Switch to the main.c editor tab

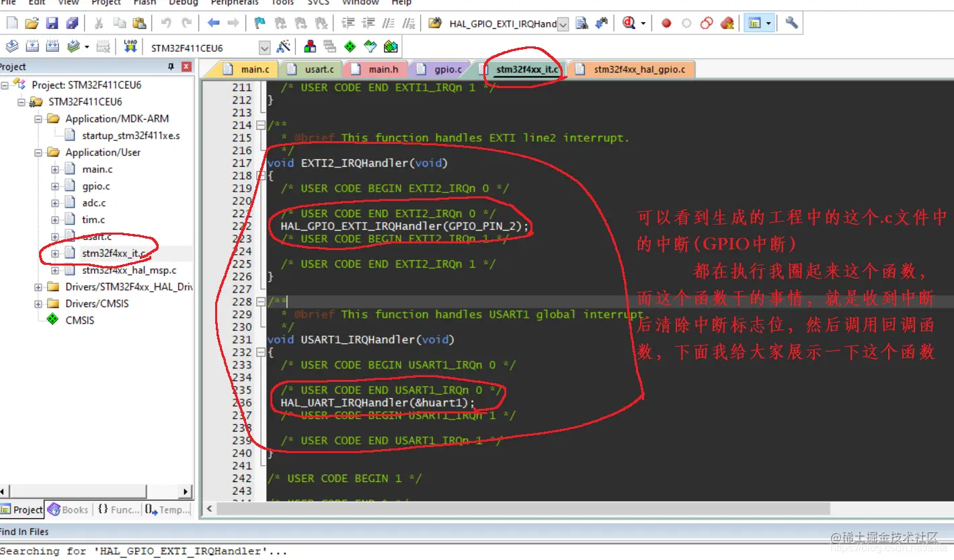coord(248,69)
